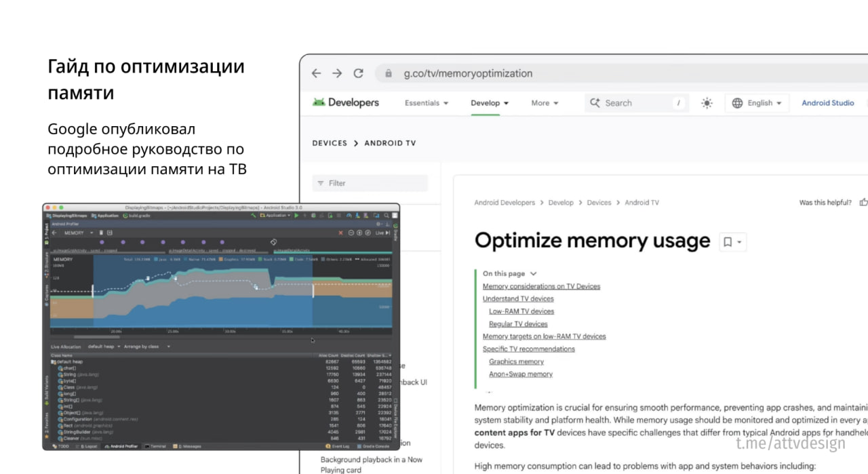The width and height of the screenshot is (868, 474).
Task: Select the StringBuilder class row
Action: (221, 432)
